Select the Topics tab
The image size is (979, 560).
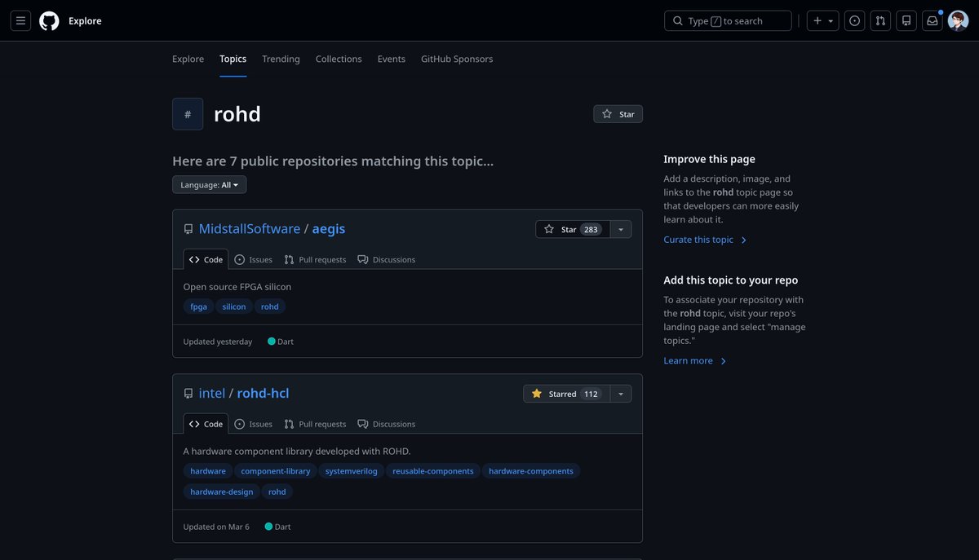click(233, 59)
